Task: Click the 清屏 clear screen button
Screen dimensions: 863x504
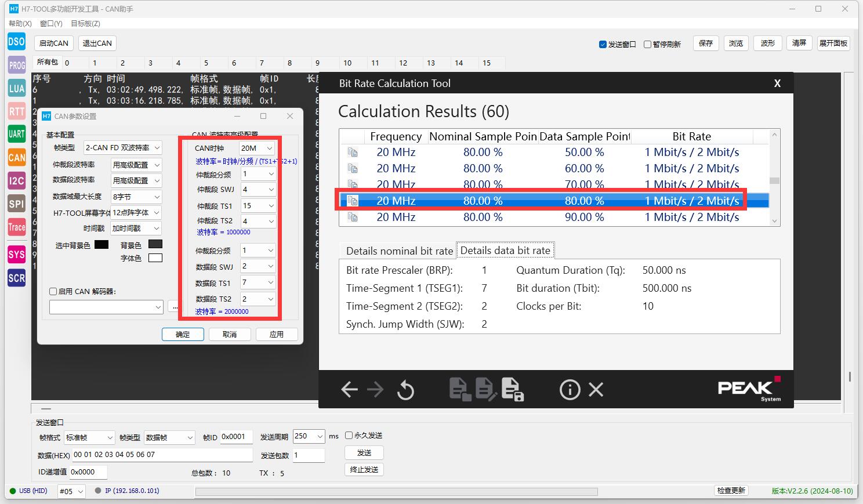Action: coord(799,43)
